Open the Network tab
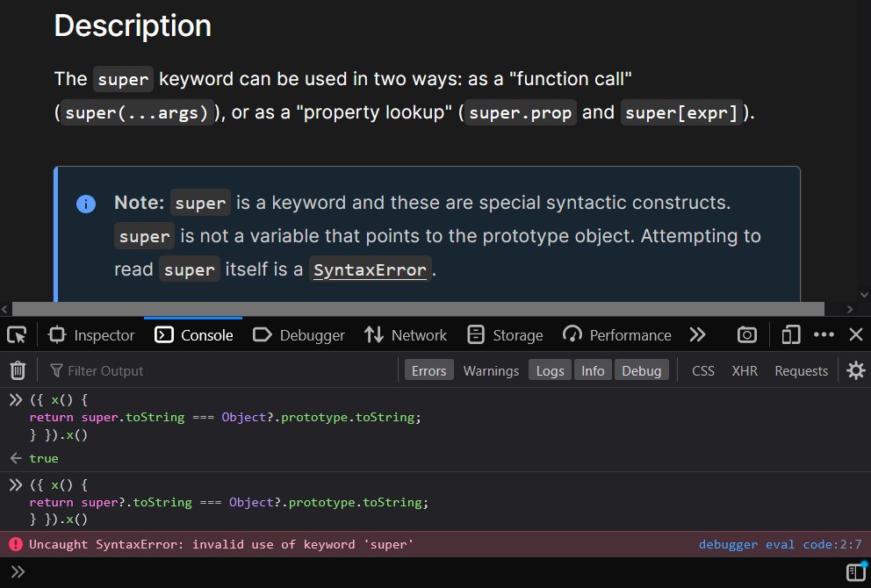The image size is (871, 588). coord(406,334)
